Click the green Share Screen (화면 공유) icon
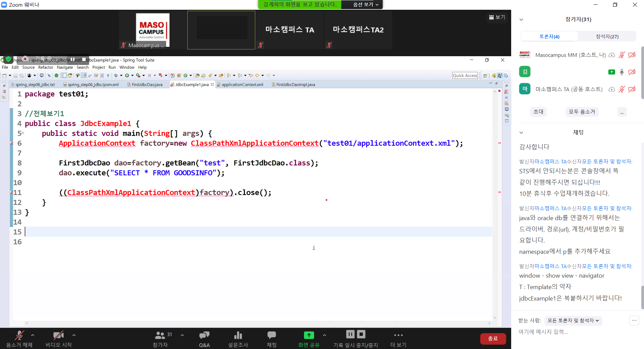 [309, 335]
